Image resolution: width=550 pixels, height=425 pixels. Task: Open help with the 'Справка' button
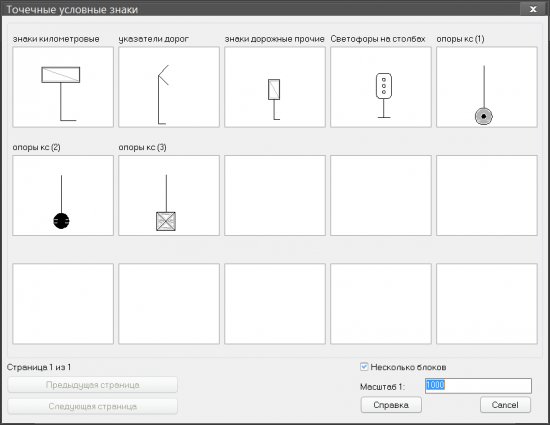coord(391,405)
